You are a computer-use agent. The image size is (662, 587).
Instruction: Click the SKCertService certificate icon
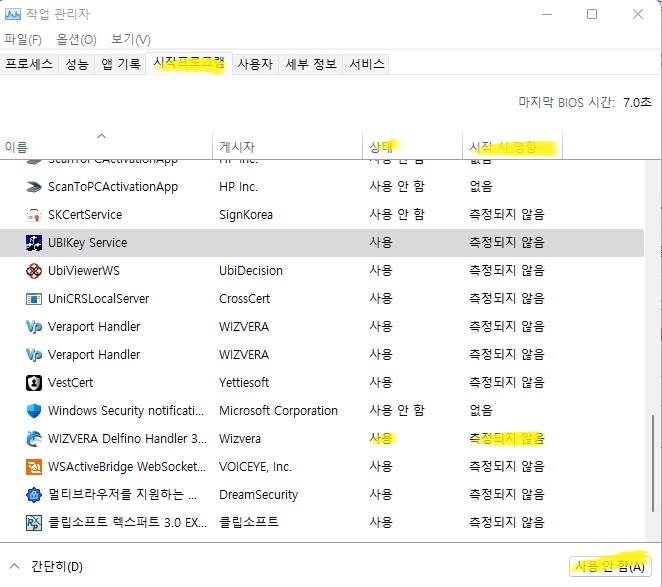[34, 215]
